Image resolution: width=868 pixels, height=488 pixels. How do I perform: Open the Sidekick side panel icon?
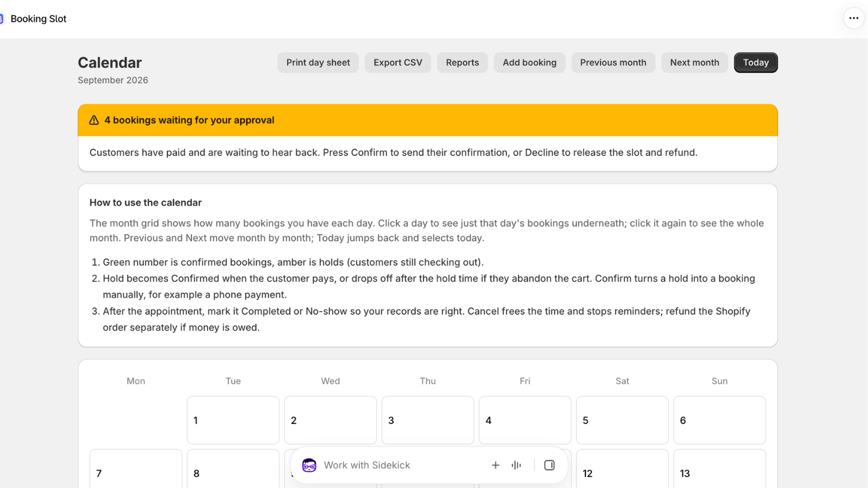coord(550,465)
